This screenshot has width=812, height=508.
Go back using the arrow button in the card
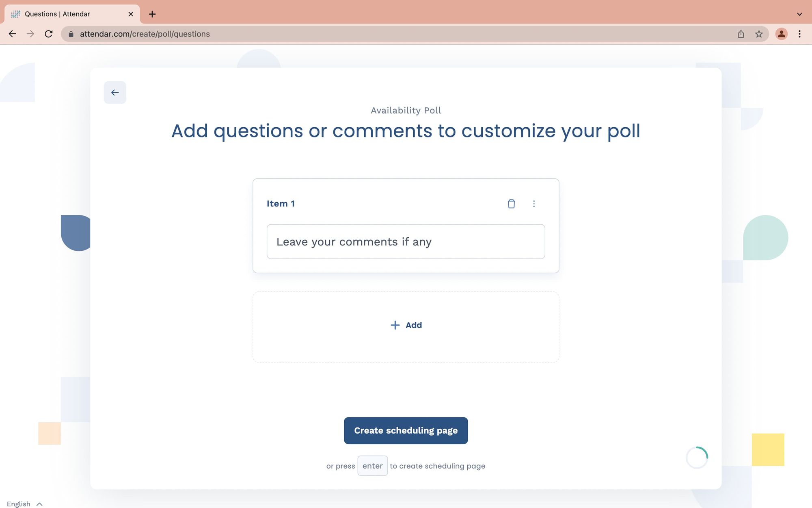coord(115,93)
